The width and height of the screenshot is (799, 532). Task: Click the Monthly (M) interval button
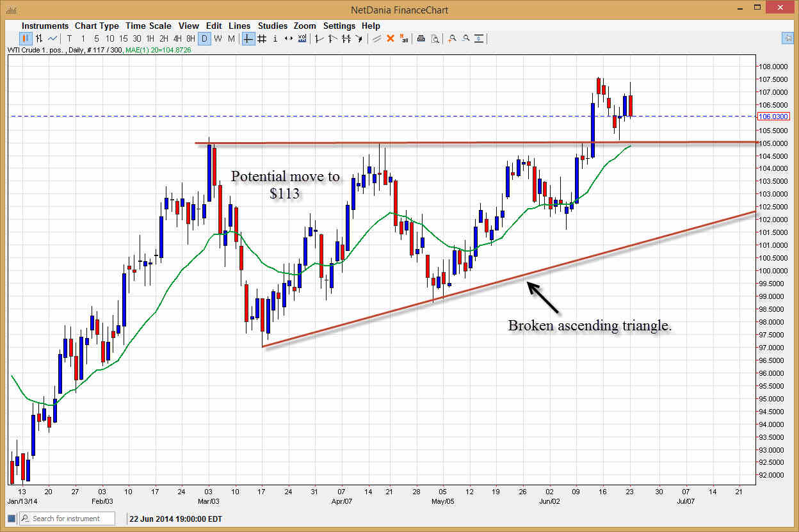(x=230, y=38)
